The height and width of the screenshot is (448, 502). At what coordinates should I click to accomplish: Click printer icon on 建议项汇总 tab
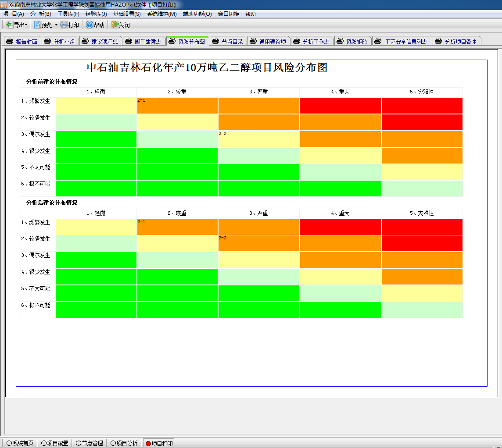(85, 41)
